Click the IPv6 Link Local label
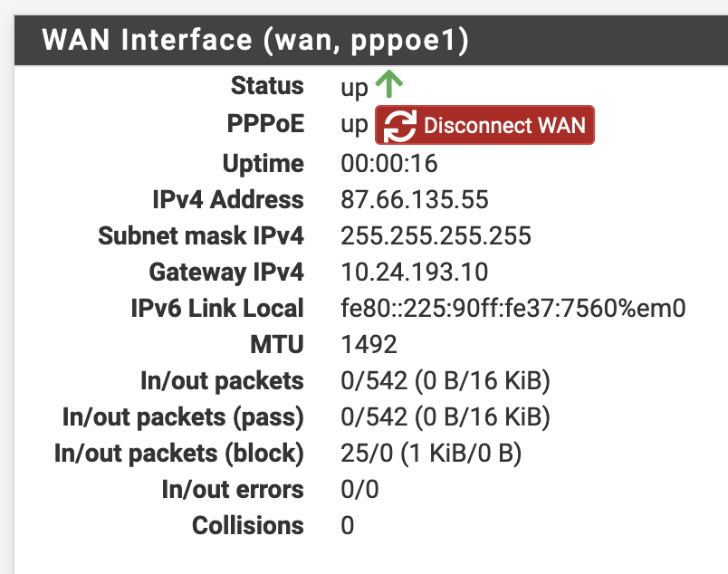 point(217,309)
